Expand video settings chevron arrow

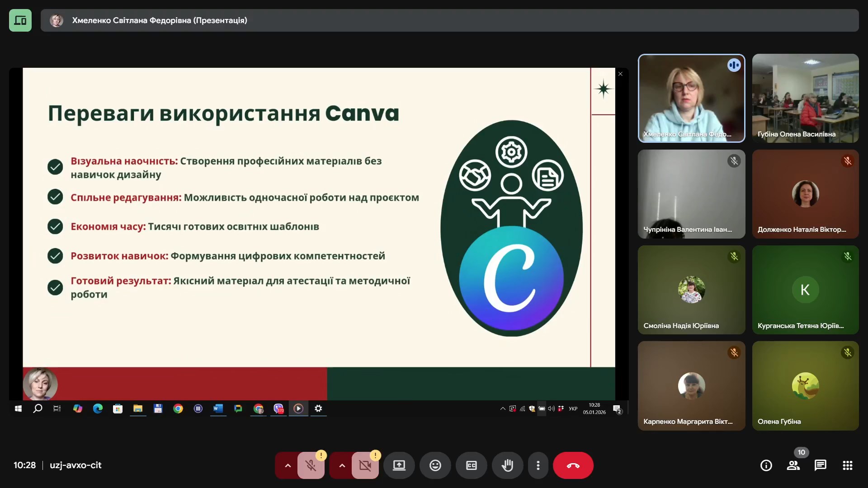tap(342, 465)
